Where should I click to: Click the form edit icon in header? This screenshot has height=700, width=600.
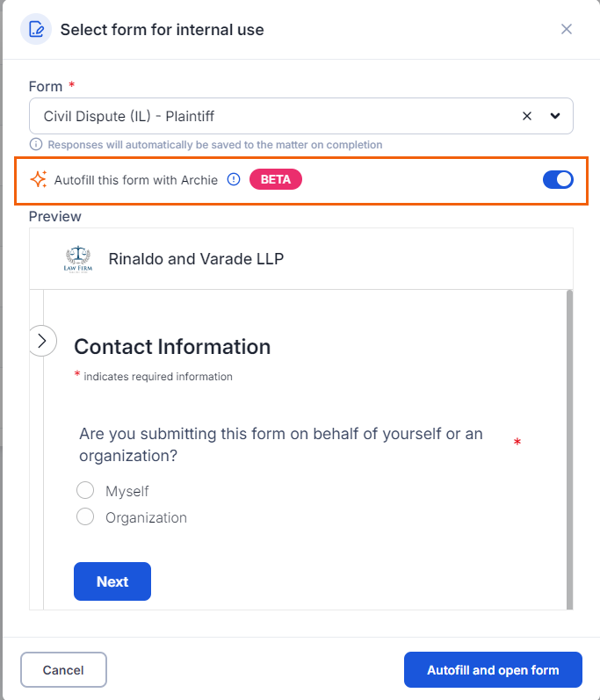(x=36, y=30)
